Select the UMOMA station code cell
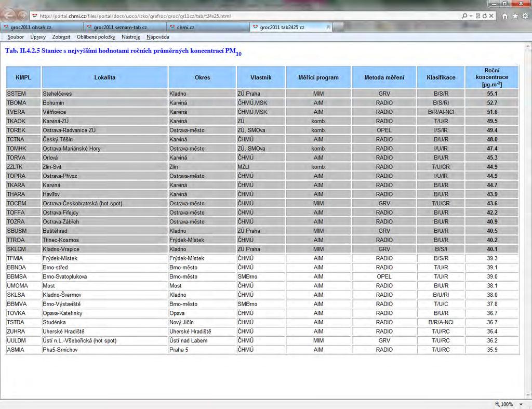 [23, 286]
